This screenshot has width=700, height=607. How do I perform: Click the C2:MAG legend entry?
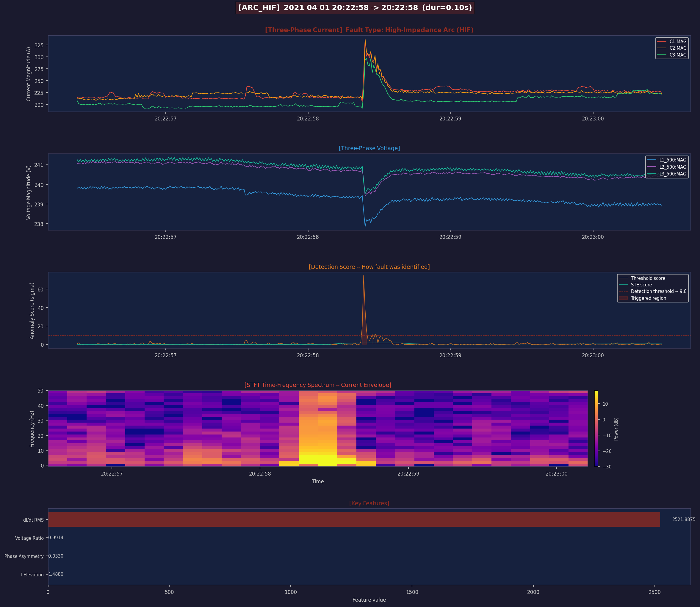[x=678, y=48]
